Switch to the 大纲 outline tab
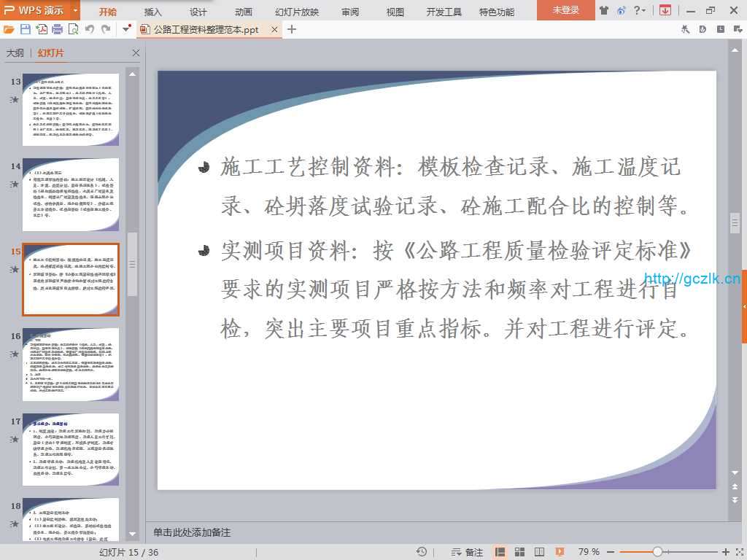Viewport: 747px width, 560px height. (x=15, y=53)
